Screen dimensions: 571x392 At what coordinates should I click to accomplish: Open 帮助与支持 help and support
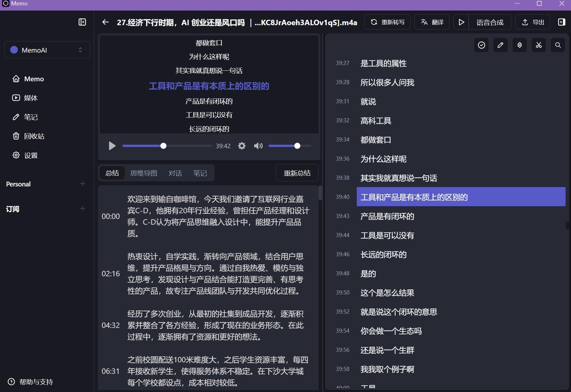point(30,382)
